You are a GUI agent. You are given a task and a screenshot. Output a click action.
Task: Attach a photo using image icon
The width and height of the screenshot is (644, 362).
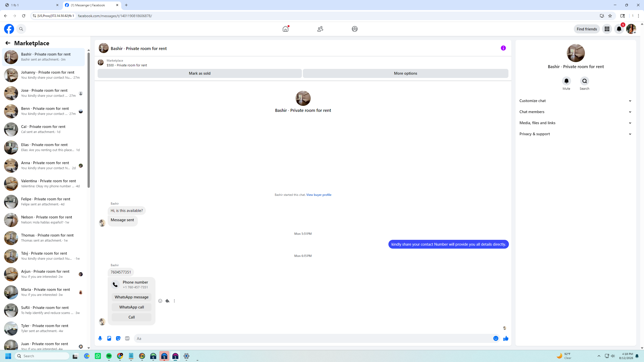coord(109,338)
